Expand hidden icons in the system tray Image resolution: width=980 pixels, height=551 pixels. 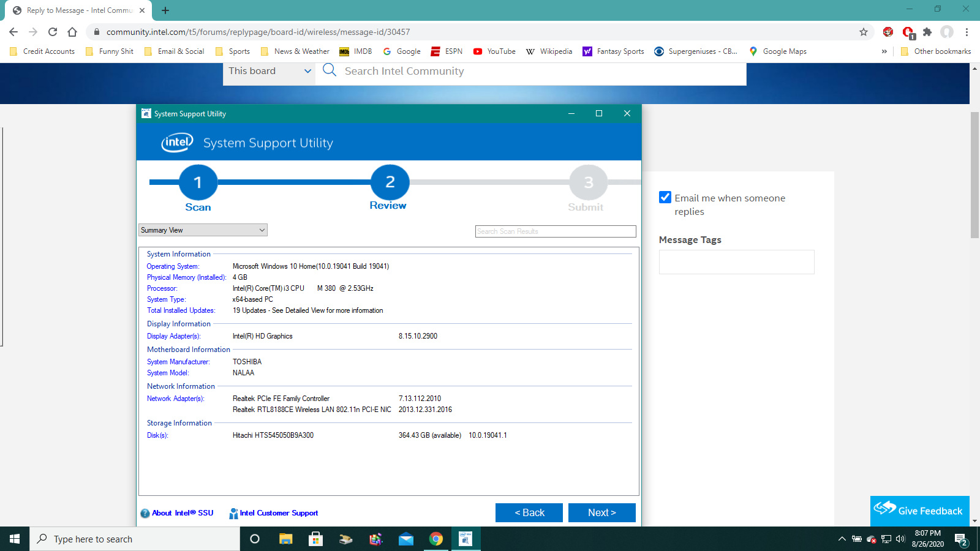(842, 539)
